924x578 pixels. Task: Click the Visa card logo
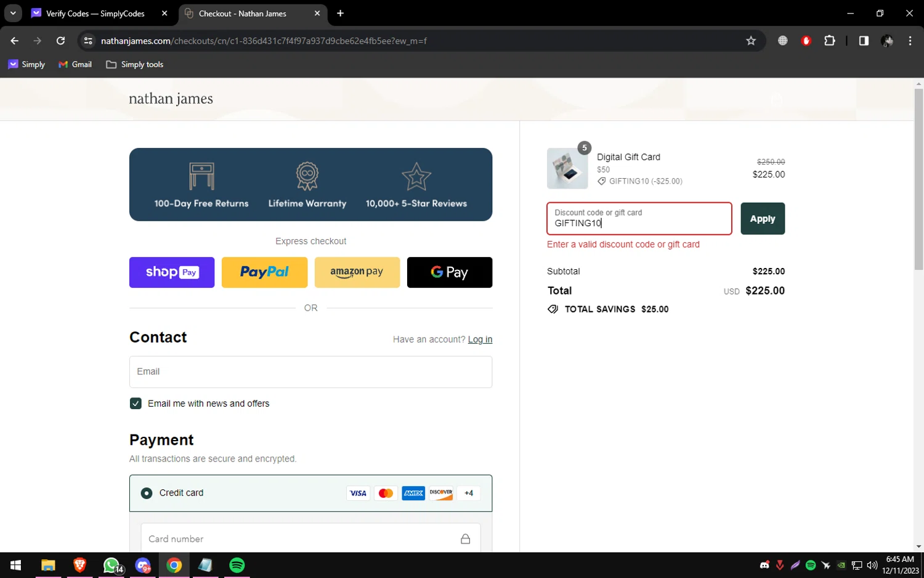[358, 493]
